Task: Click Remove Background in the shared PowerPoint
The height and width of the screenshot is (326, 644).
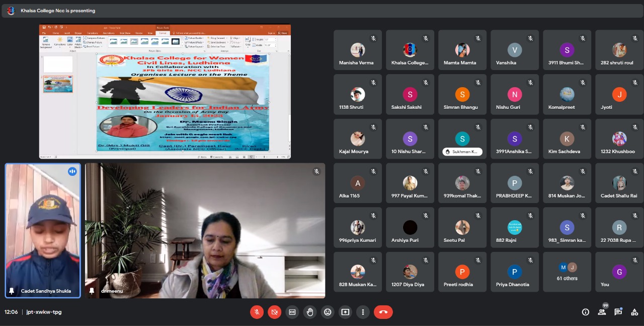Action: (x=46, y=42)
